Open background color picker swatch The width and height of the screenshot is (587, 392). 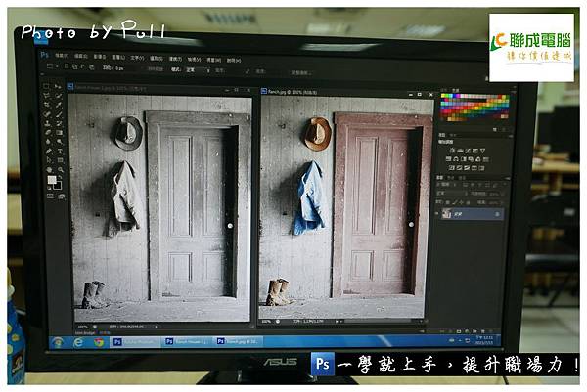58,186
